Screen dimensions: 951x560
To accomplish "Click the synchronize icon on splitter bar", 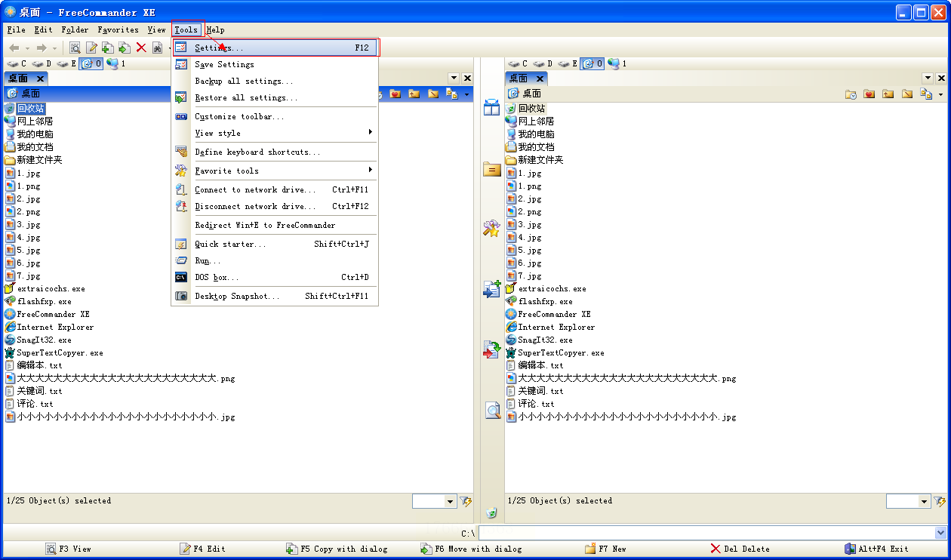I will [x=491, y=350].
